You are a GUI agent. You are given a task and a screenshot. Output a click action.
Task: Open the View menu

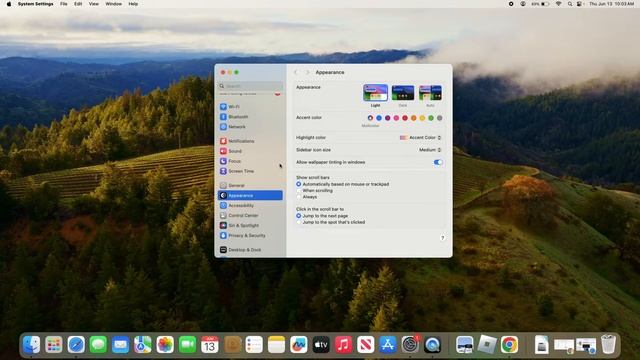94,4
